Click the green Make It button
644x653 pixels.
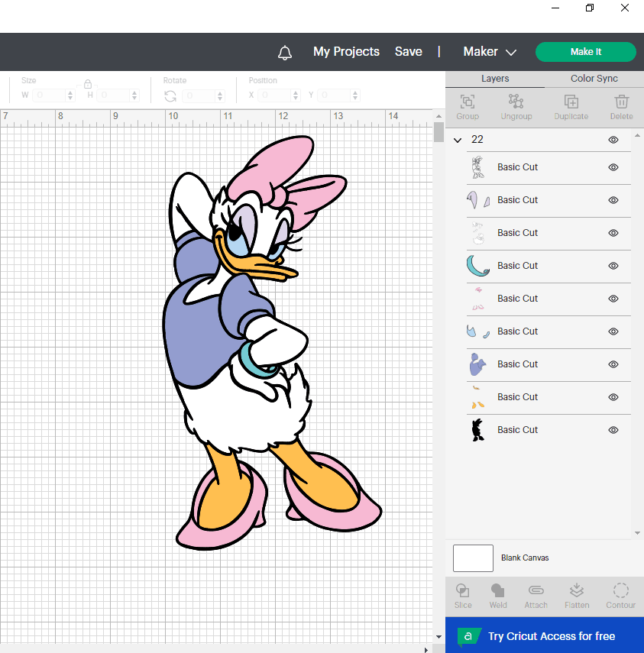click(x=585, y=52)
